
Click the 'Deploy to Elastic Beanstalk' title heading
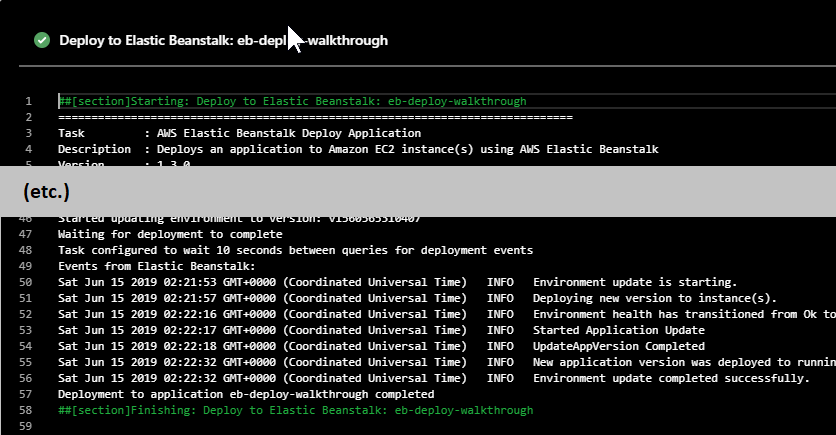(223, 40)
